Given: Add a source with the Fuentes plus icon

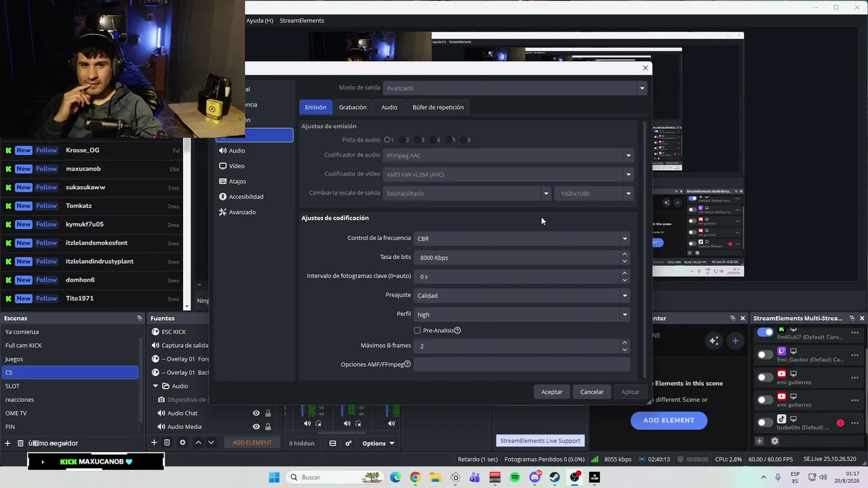Looking at the screenshot, I should [154, 443].
